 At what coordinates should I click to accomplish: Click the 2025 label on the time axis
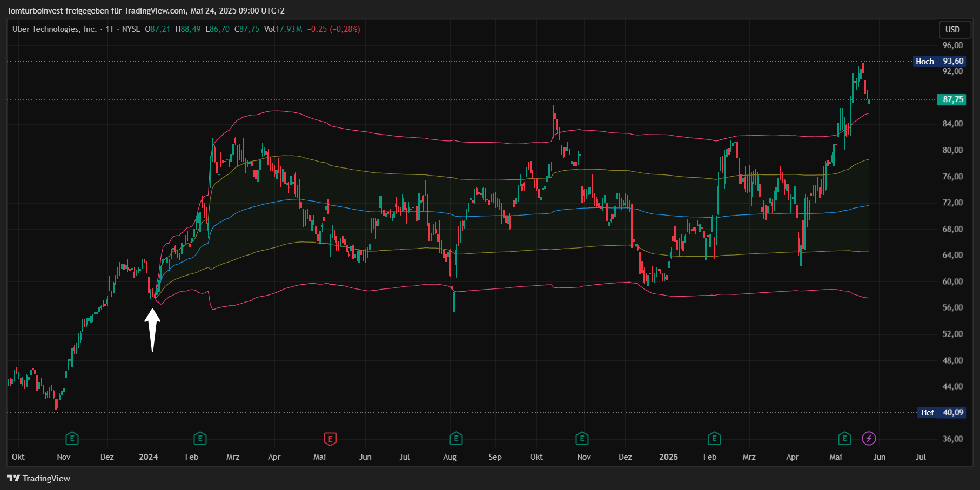pyautogui.click(x=668, y=457)
